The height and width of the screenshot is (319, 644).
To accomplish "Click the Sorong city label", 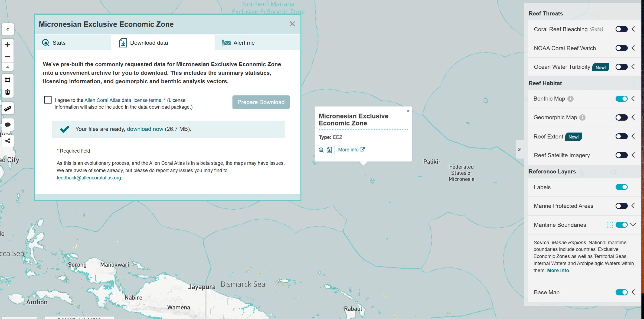I will pyautogui.click(x=77, y=265).
